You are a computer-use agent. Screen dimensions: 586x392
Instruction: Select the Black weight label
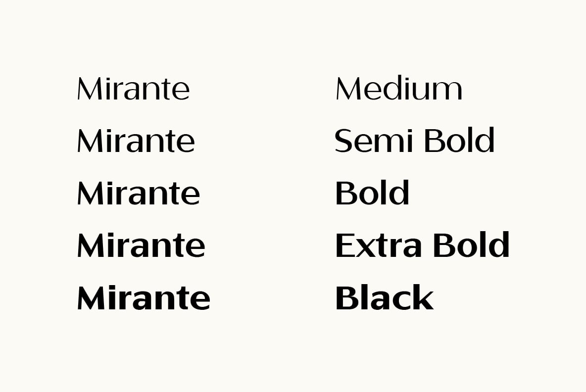[385, 297]
